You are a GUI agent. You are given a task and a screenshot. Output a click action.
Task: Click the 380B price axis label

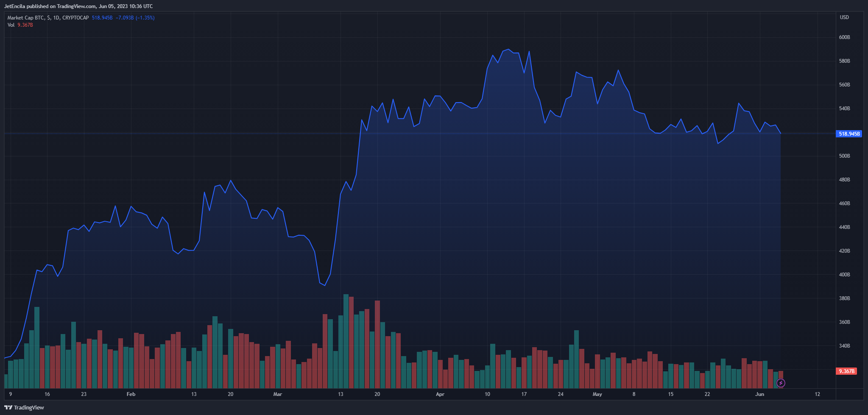pos(844,298)
